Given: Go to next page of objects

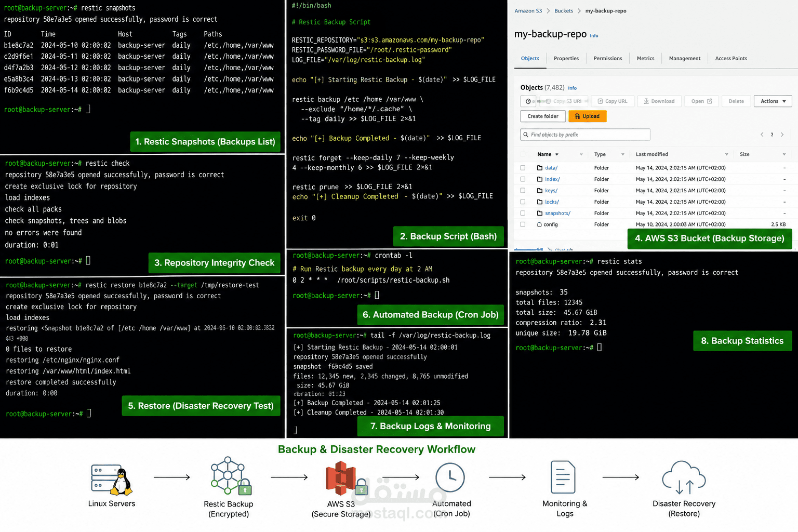Looking at the screenshot, I should coord(782,135).
